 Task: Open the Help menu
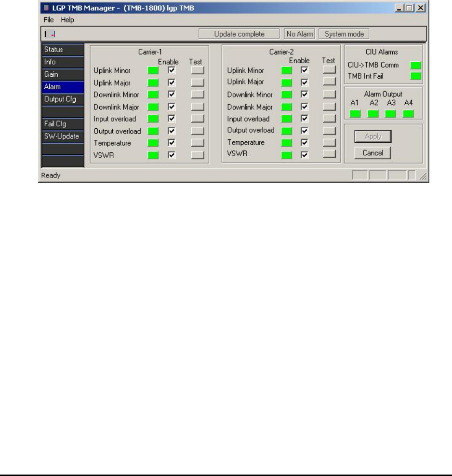coord(67,20)
